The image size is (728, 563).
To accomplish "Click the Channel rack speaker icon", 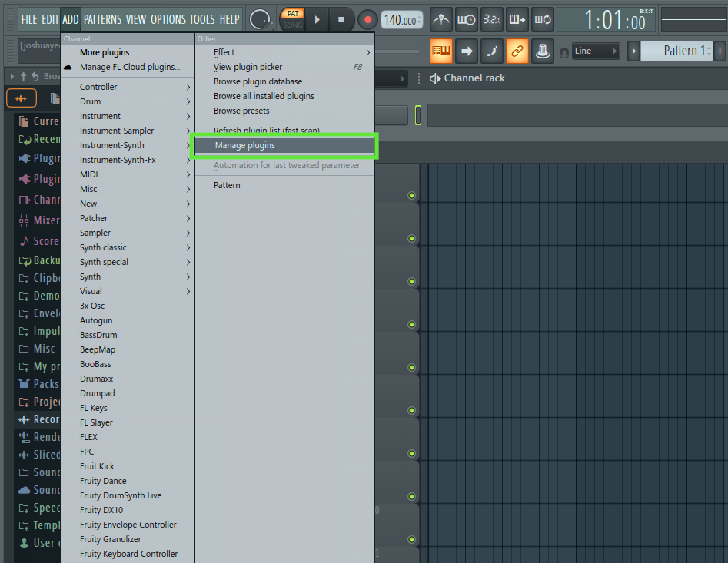I will (x=435, y=78).
